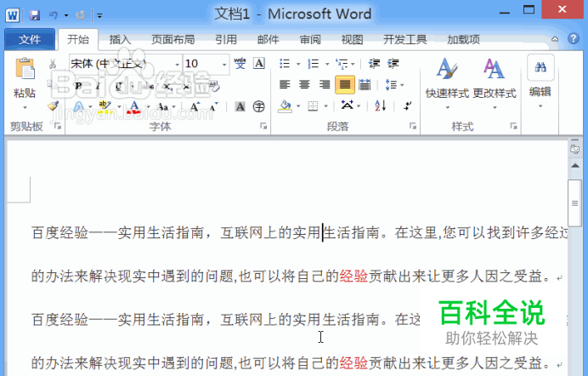Screen dimensions: 588x376
Task: Open the Styles (样式) pane launcher
Action: click(x=514, y=126)
